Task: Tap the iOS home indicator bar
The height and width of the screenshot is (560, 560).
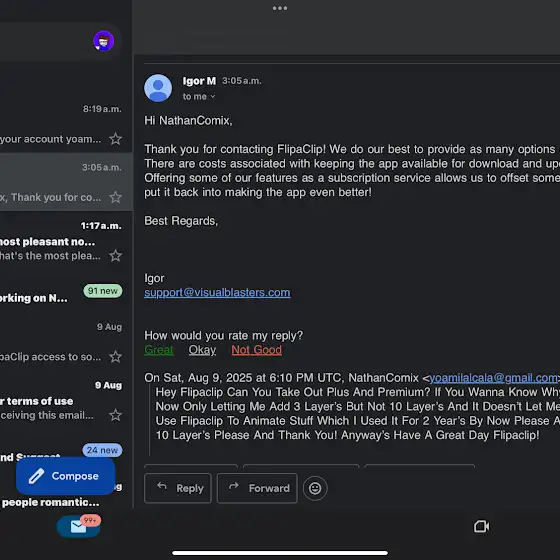Action: pos(280,553)
